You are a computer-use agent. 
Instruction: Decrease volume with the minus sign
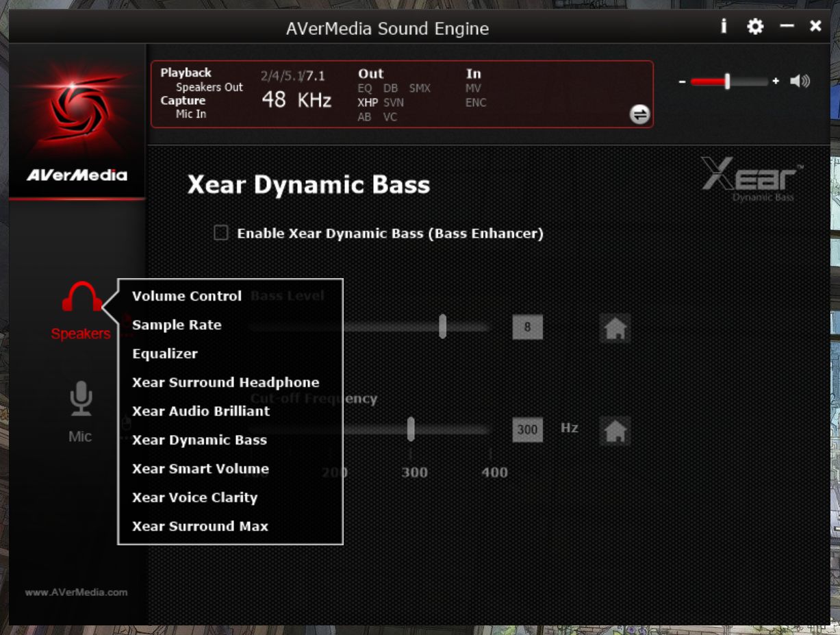(x=683, y=82)
